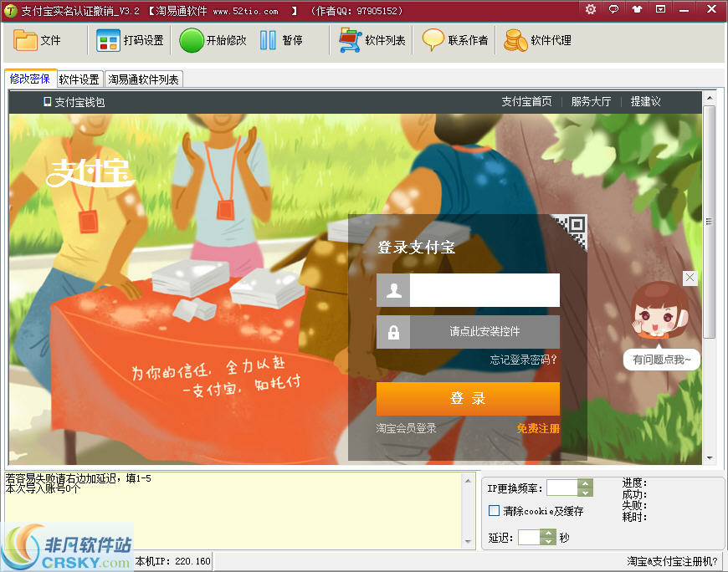Click 淘宝会员登录 link
Image resolution: width=728 pixels, height=572 pixels.
click(406, 428)
